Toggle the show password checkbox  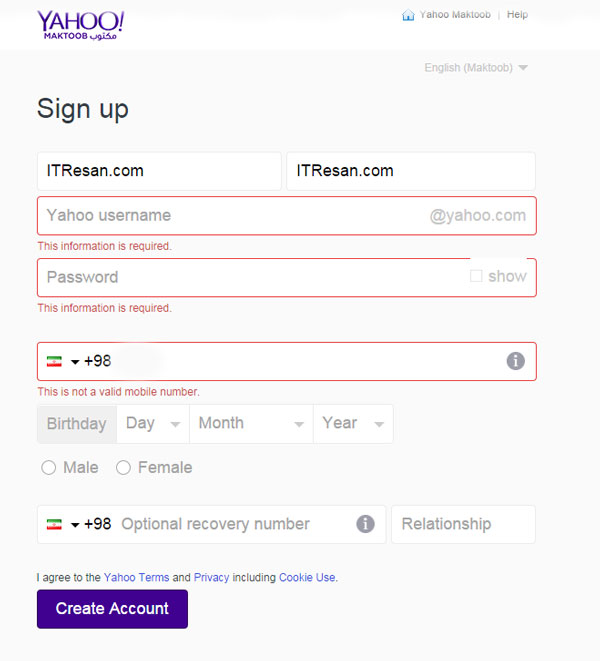click(476, 276)
